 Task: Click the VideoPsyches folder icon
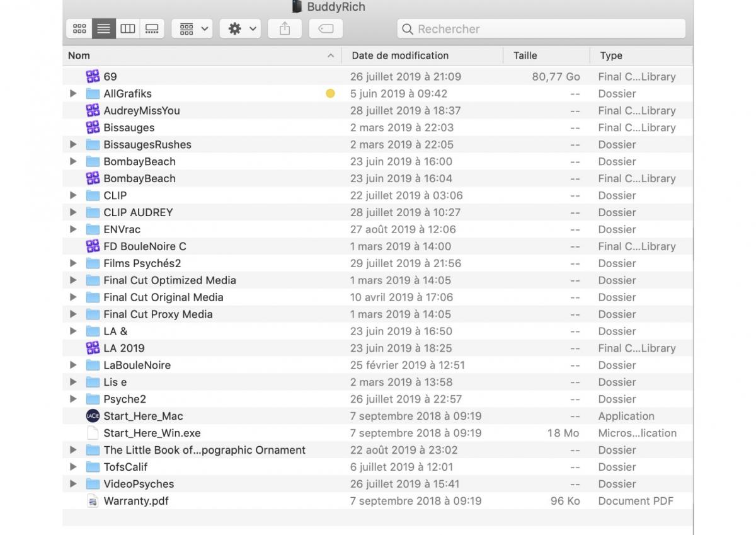(x=93, y=485)
